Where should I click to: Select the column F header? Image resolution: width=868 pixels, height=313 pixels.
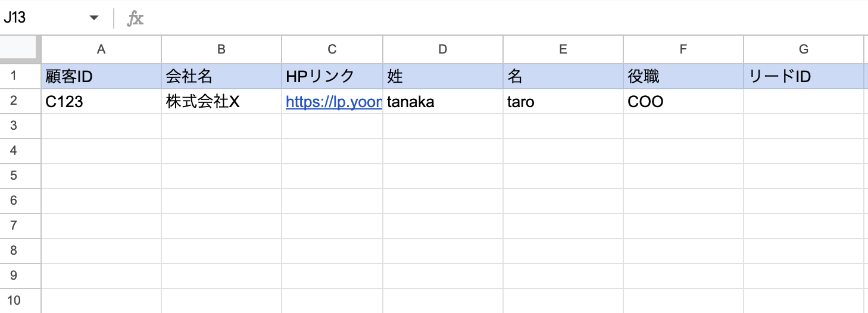[683, 49]
